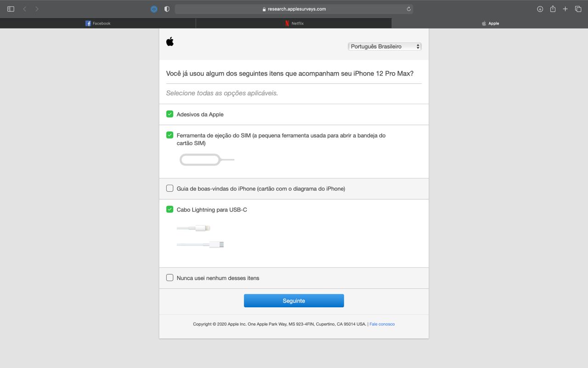Disable Ferramenta de ejeção do SIM selection
588x368 pixels.
[170, 135]
